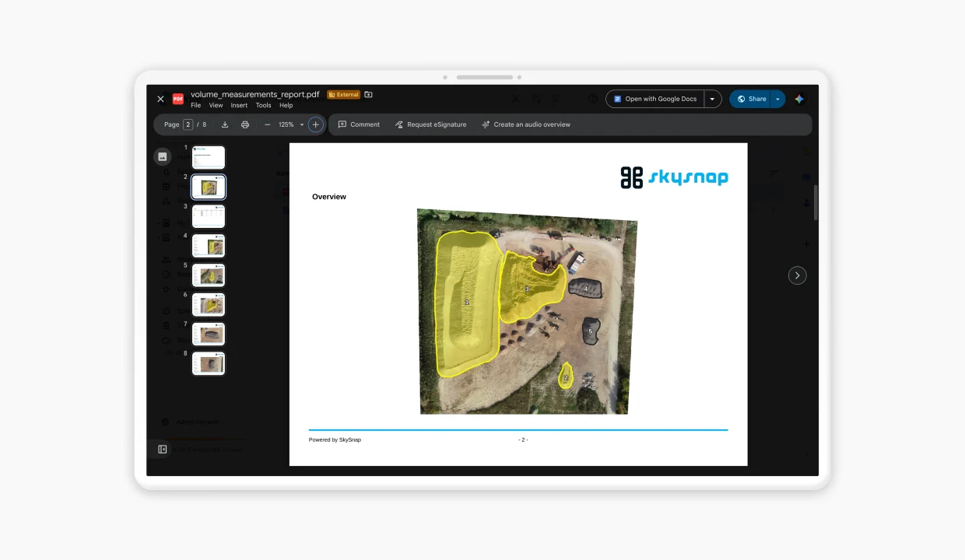The image size is (965, 560).
Task: Open the View menu
Action: tap(216, 105)
